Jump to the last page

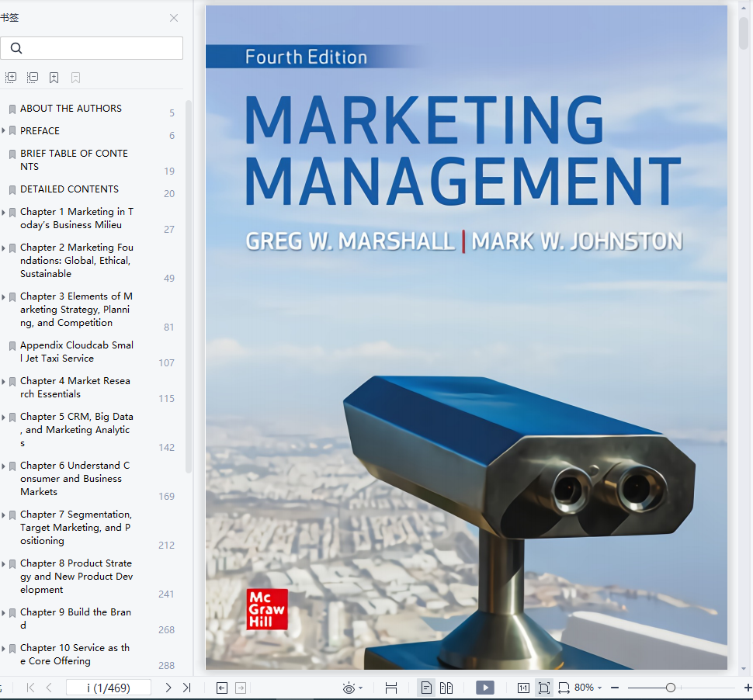(x=187, y=688)
